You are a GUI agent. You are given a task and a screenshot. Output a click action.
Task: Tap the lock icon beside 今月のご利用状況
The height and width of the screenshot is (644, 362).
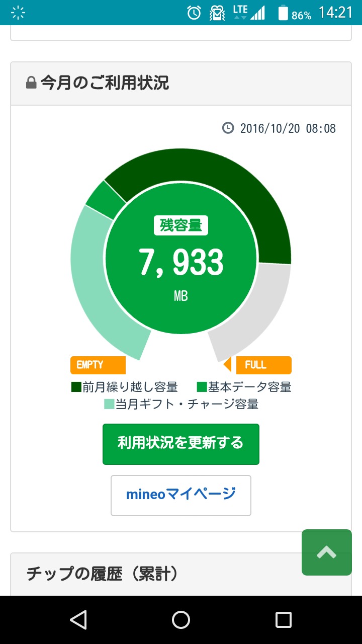31,83
